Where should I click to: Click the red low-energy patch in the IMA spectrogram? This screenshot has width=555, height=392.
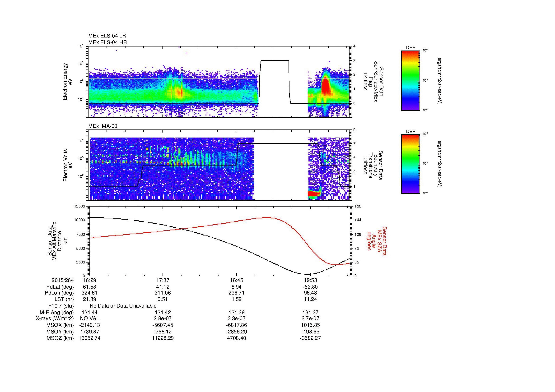(313, 194)
